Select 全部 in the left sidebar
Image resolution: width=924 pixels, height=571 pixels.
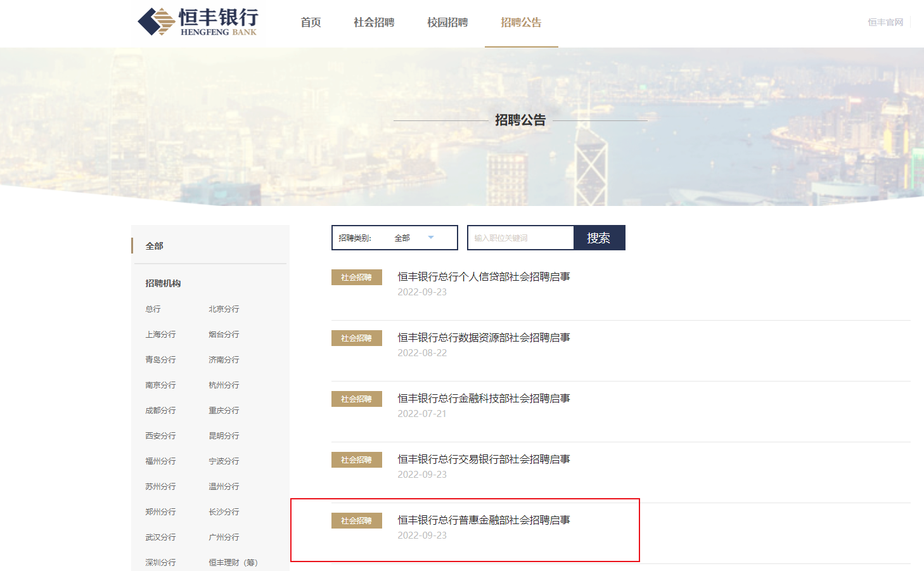click(155, 246)
